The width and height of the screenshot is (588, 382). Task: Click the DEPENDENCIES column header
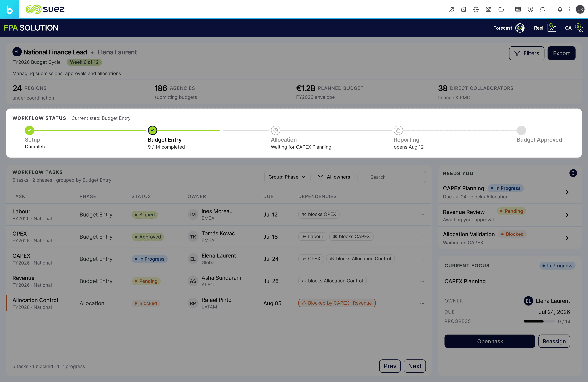(x=317, y=196)
